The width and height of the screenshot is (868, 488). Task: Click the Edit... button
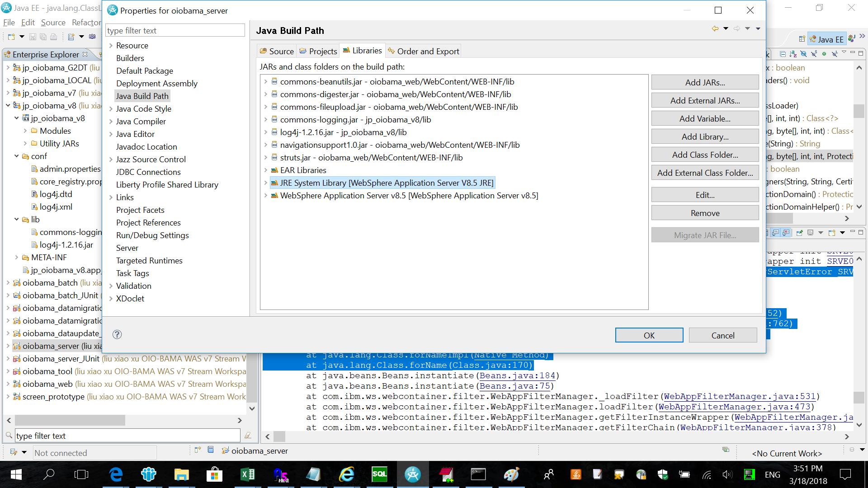[x=705, y=195]
